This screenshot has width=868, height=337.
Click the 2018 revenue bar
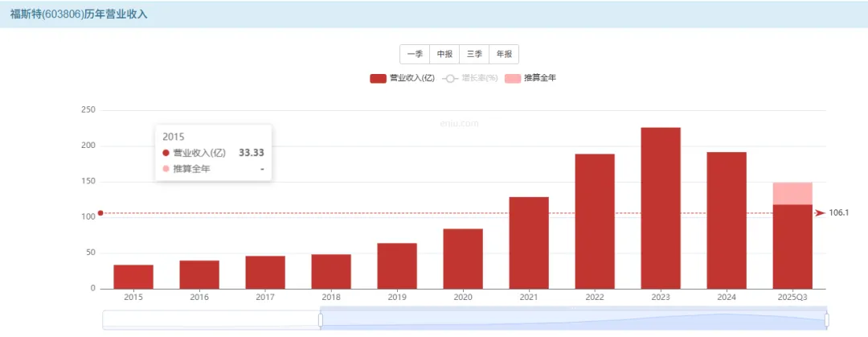coord(331,272)
